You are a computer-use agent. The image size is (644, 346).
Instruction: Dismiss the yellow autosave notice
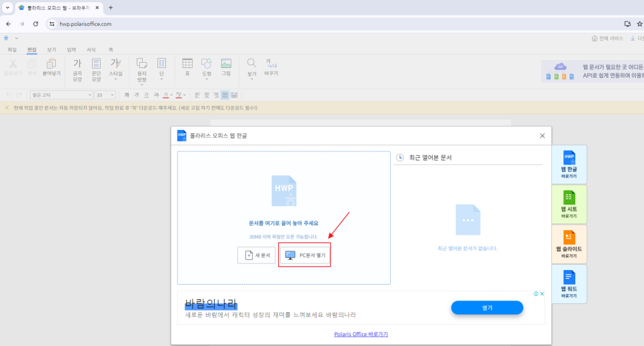coord(7,107)
